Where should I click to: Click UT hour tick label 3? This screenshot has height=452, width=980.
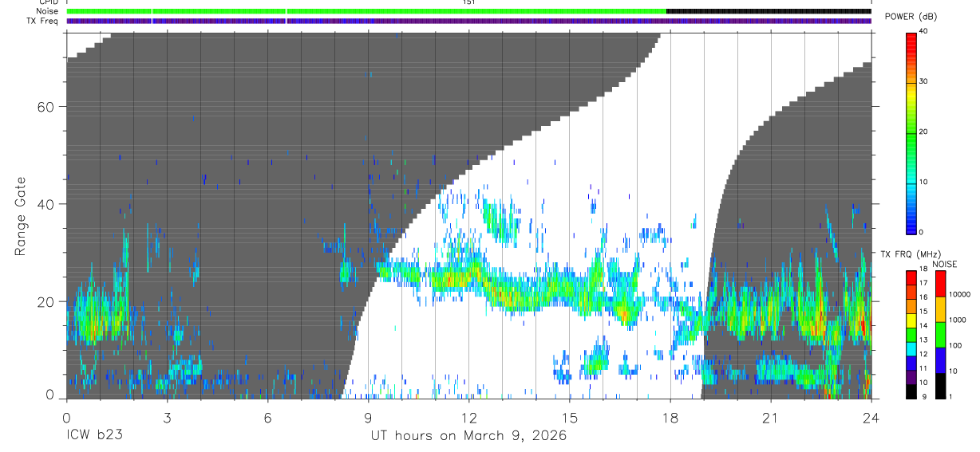coord(168,419)
